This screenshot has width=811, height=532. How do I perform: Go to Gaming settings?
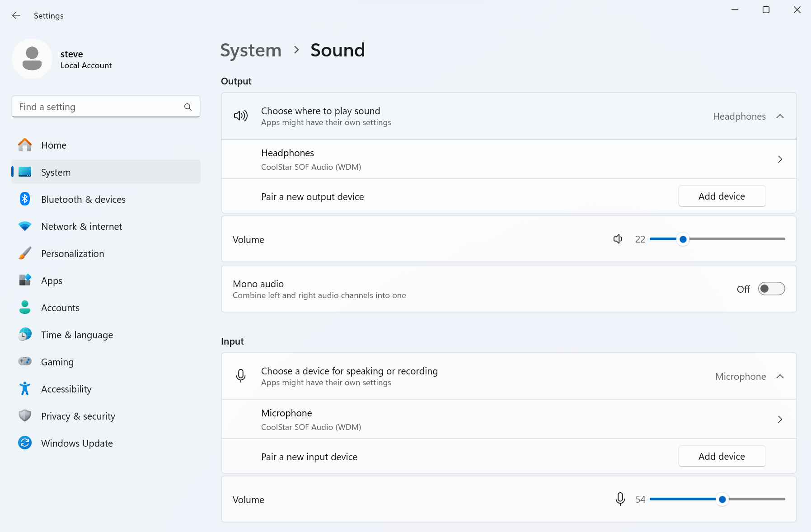click(106, 362)
